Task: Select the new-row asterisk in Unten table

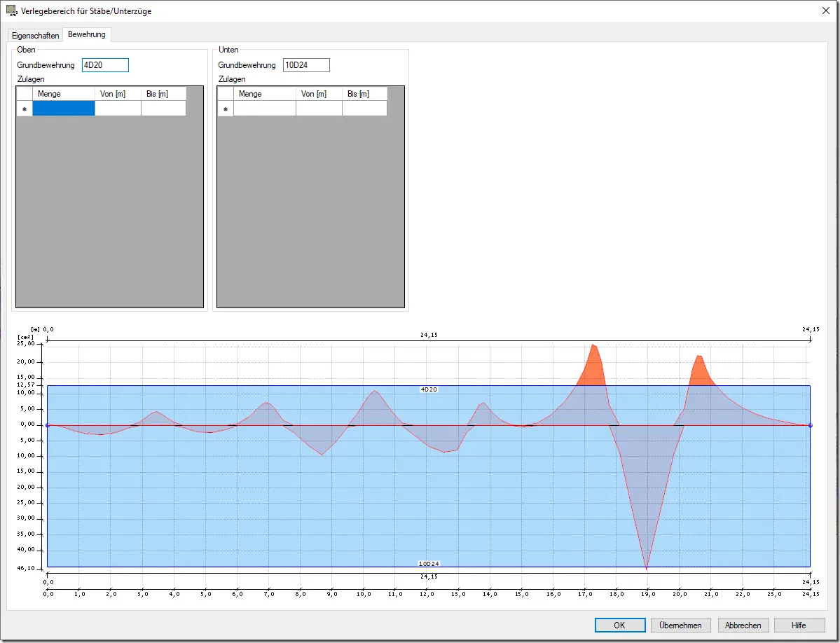Action: (226, 109)
